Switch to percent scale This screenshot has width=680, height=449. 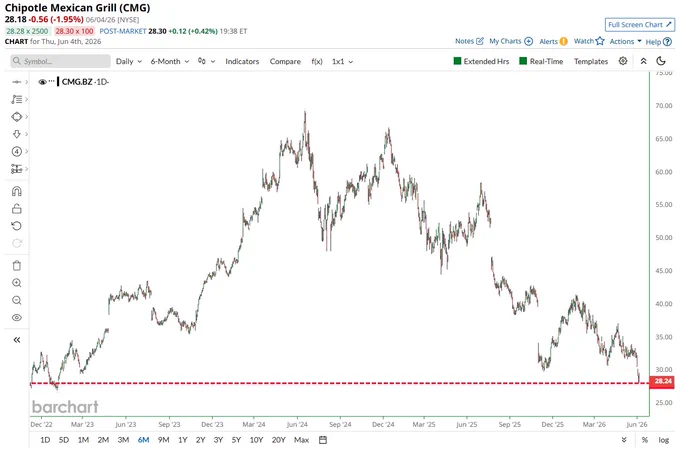point(645,440)
